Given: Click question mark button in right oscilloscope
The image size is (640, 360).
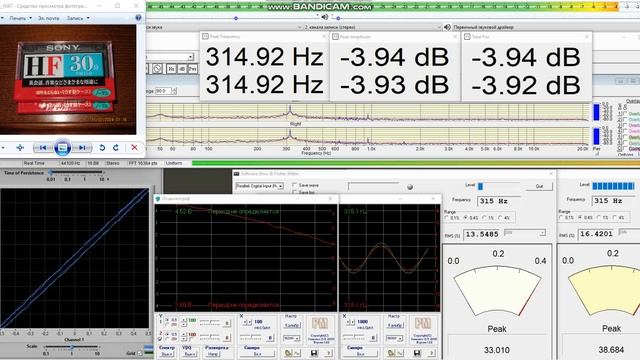Looking at the screenshot, I should 432,353.
